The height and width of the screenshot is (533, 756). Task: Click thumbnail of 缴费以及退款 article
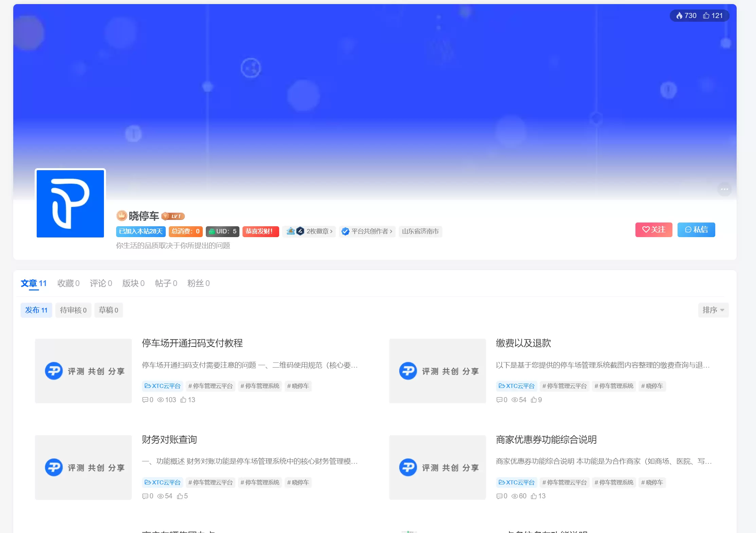tap(437, 371)
